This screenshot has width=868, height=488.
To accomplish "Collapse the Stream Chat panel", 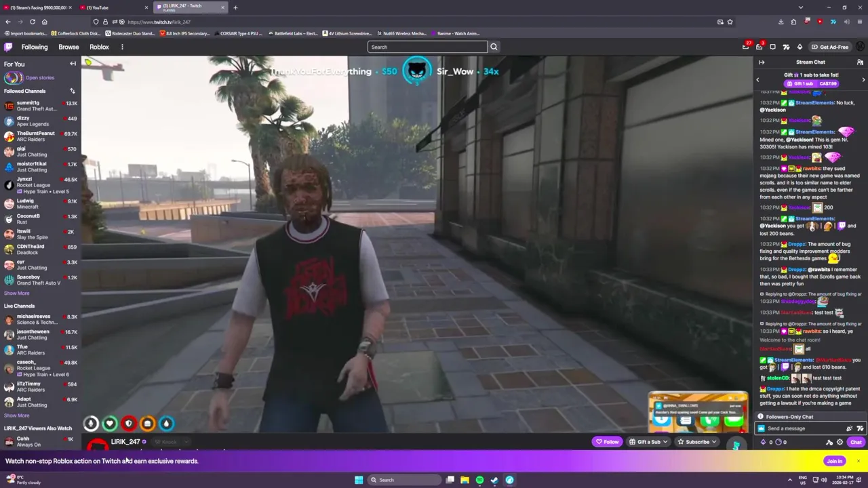I will point(761,62).
